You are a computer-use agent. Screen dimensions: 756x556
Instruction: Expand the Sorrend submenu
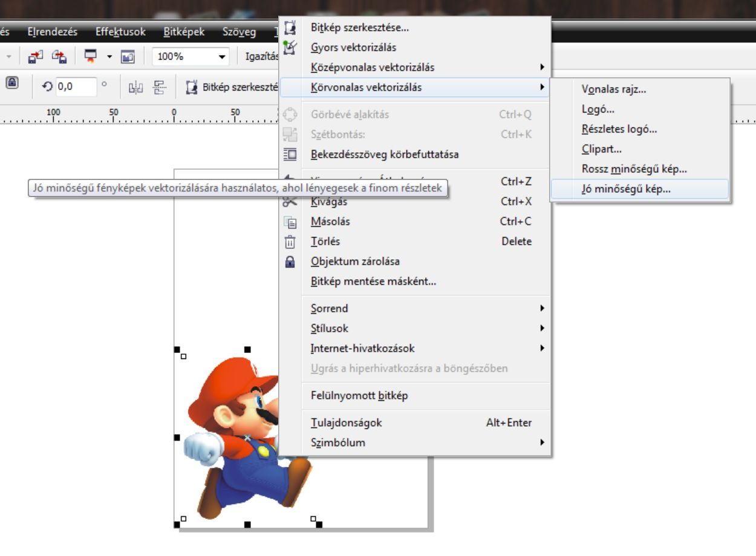tap(414, 308)
